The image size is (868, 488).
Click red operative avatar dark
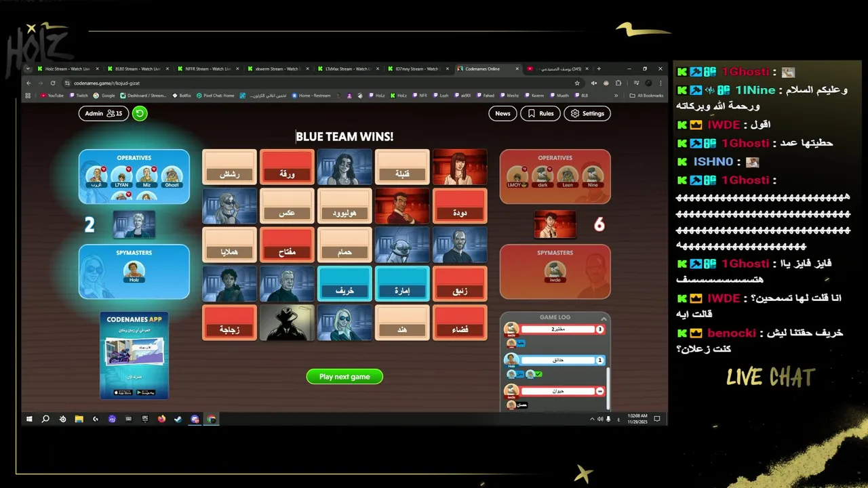pyautogui.click(x=542, y=176)
